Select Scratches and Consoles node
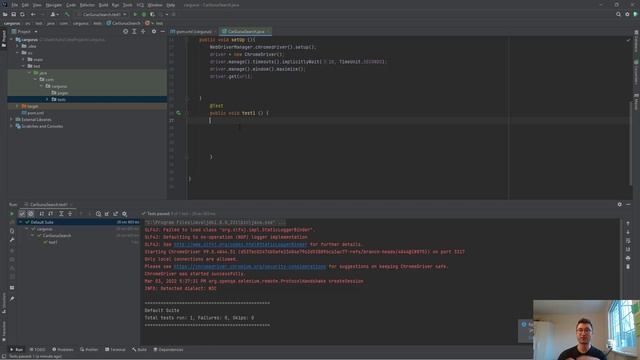Viewport: 640px width, 360px height. pos(40,127)
